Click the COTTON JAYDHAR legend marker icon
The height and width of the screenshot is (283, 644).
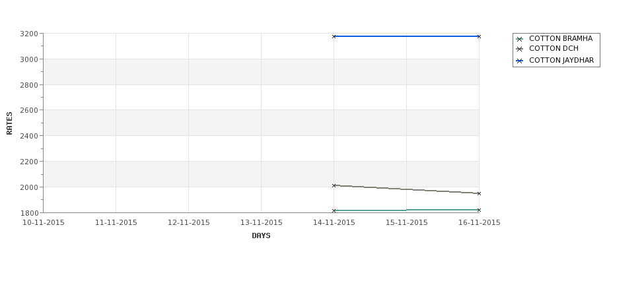pyautogui.click(x=519, y=61)
